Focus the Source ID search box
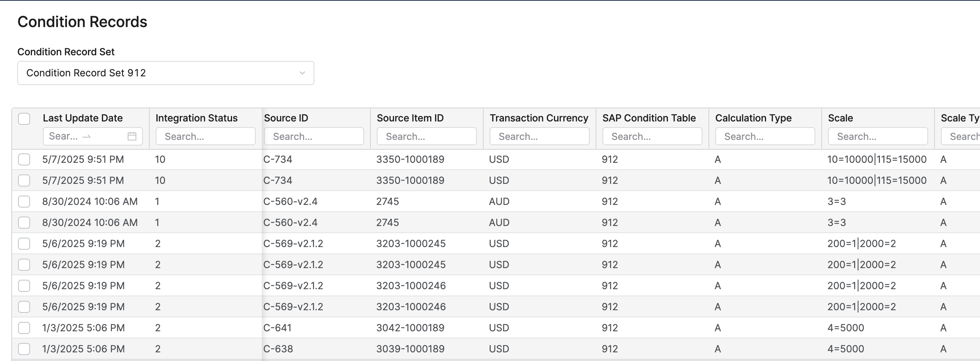980x361 pixels. click(314, 137)
